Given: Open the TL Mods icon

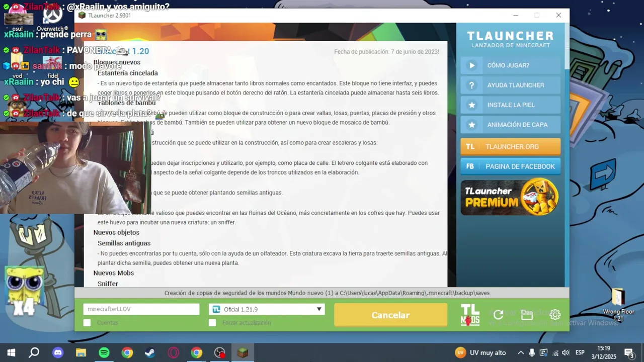Looking at the screenshot, I should click(x=470, y=315).
